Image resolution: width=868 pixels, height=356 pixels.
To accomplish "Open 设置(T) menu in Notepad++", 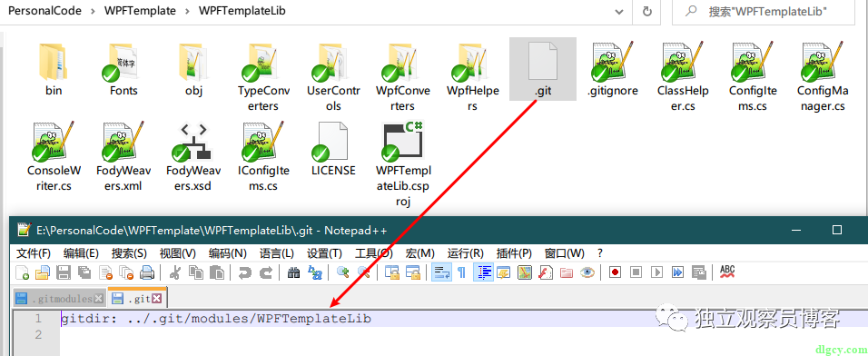I will 324,253.
